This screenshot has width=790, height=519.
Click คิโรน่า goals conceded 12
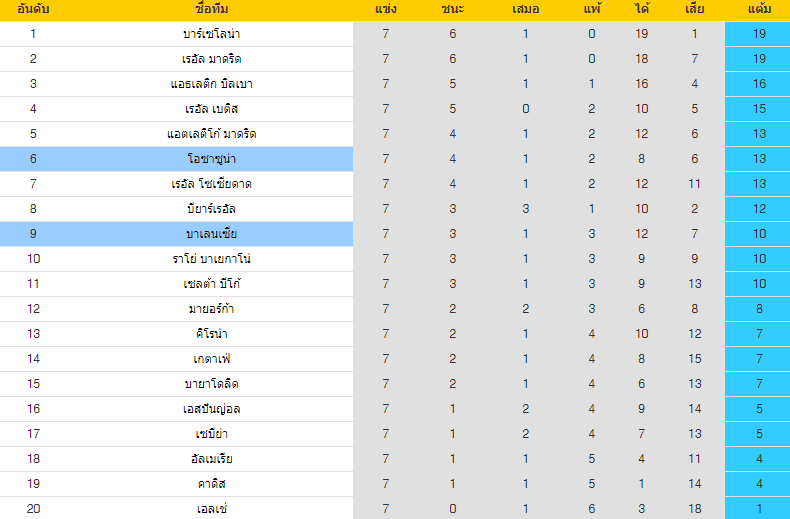tap(695, 334)
